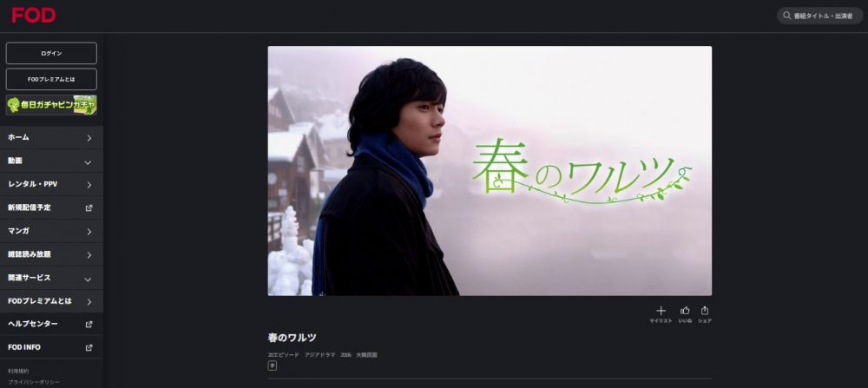The width and height of the screenshot is (868, 388).
Task: Click the FOD logo
Action: 34,16
